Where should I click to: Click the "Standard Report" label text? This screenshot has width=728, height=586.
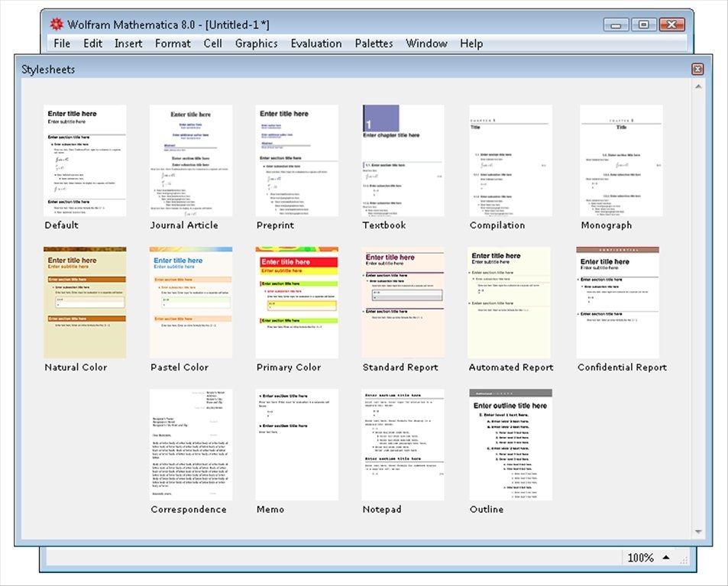[x=400, y=367]
